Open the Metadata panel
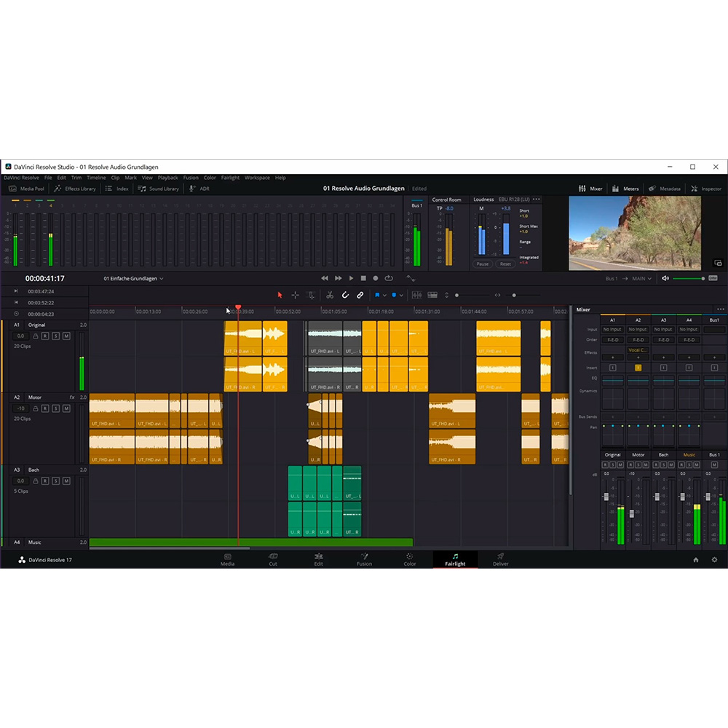The image size is (728, 728). click(x=665, y=189)
